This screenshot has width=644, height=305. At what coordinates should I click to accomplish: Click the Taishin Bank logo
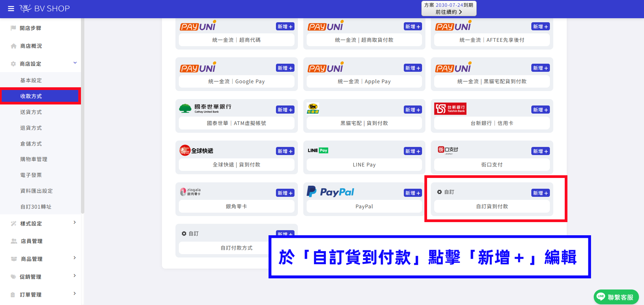coord(450,109)
